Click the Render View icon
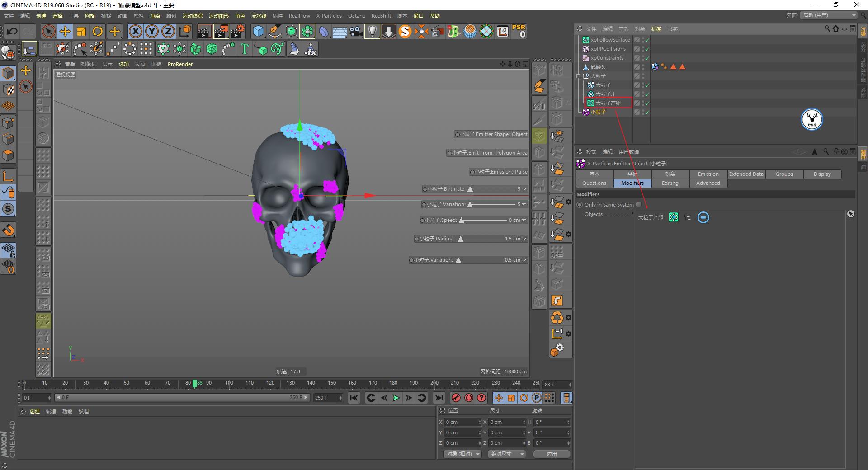868x470 pixels. click(204, 31)
